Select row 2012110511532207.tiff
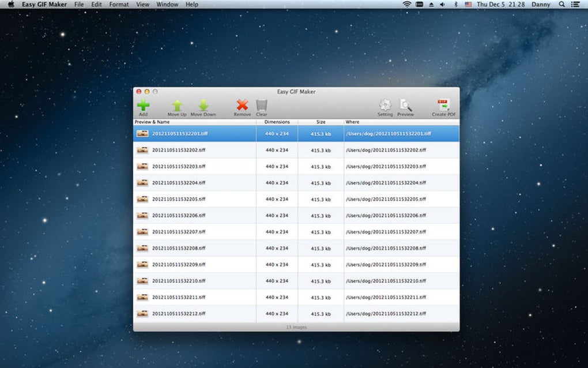This screenshot has height=368, width=588. 296,232
